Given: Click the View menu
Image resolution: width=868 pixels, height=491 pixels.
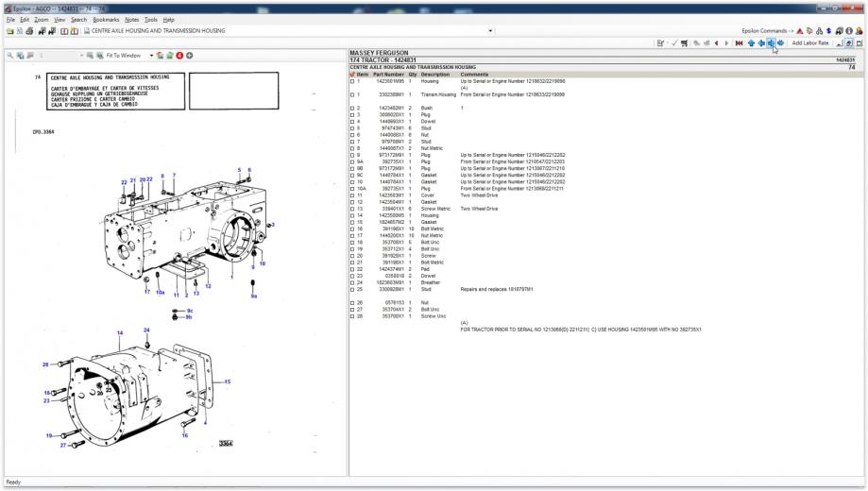Looking at the screenshot, I should click(60, 20).
